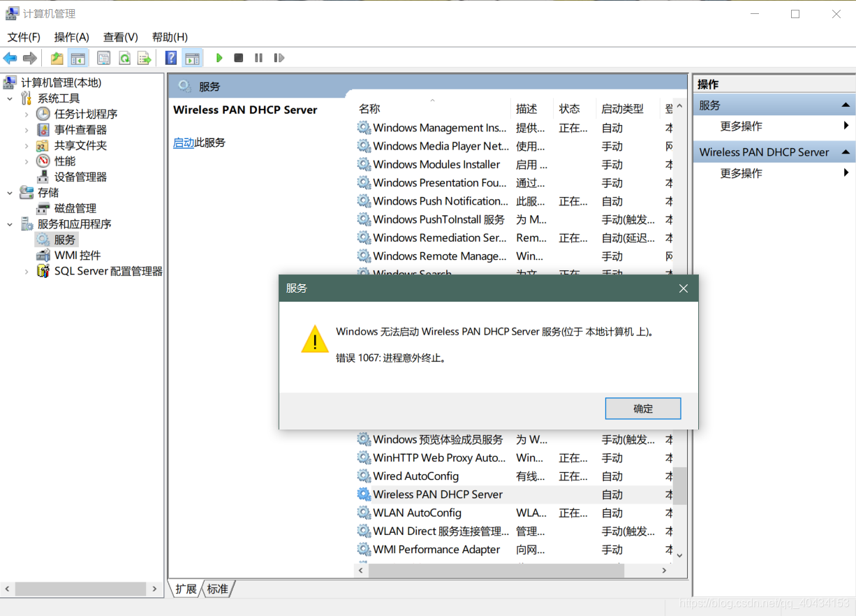Expand the SQL Server 配置管理器 node

click(x=27, y=271)
